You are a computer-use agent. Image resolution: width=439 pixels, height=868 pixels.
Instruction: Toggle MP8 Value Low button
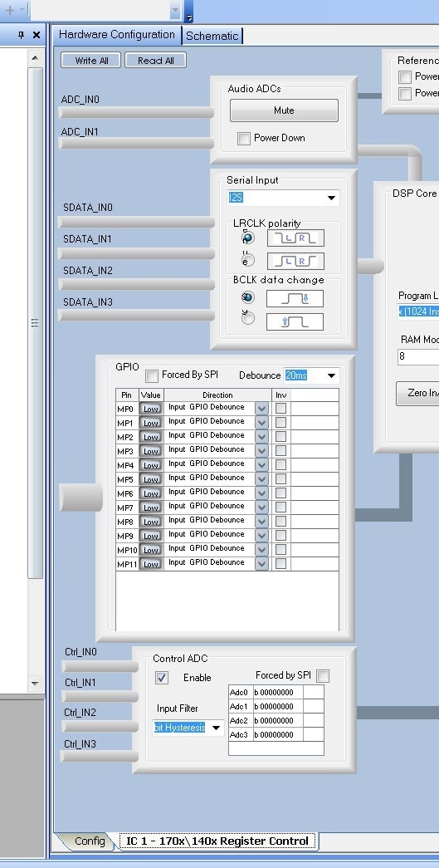tap(151, 522)
